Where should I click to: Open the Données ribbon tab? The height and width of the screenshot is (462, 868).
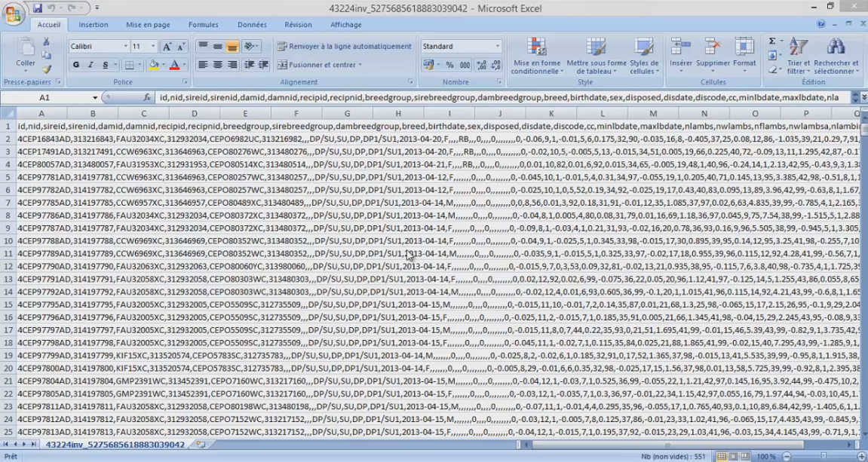click(x=252, y=25)
